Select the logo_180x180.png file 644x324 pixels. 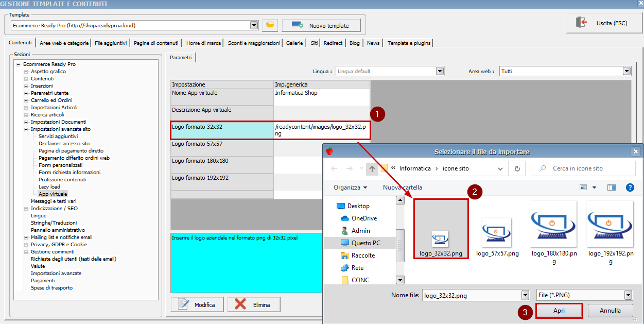(x=554, y=232)
